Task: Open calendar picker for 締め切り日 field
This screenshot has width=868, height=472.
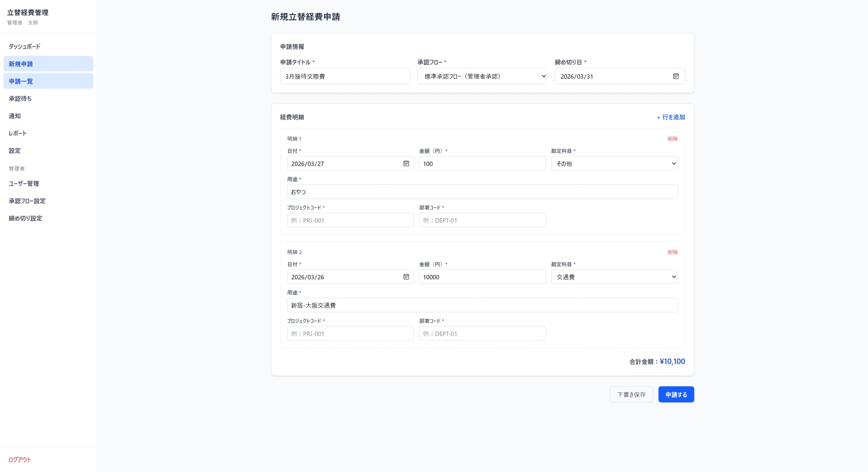Action: click(676, 76)
